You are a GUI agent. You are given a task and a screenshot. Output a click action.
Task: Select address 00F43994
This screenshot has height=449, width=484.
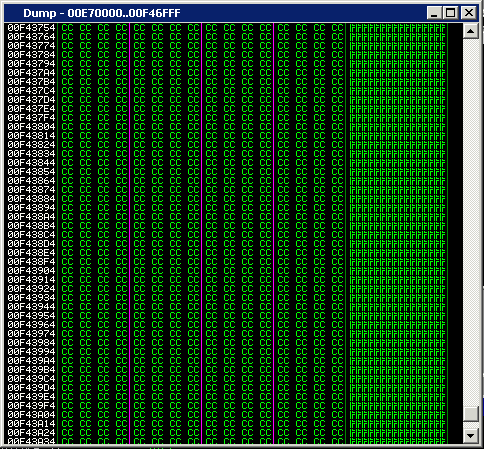31,352
